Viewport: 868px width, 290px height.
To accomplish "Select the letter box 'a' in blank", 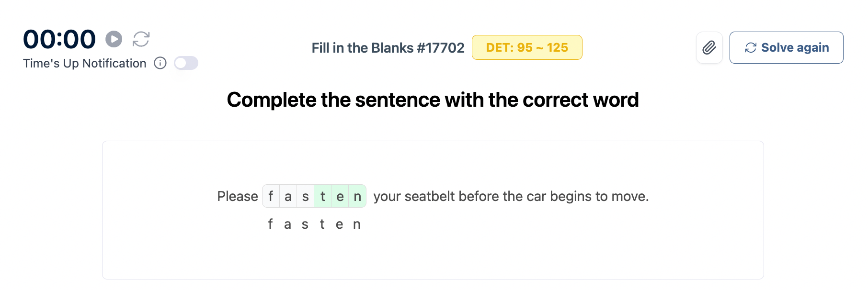I will pos(288,196).
